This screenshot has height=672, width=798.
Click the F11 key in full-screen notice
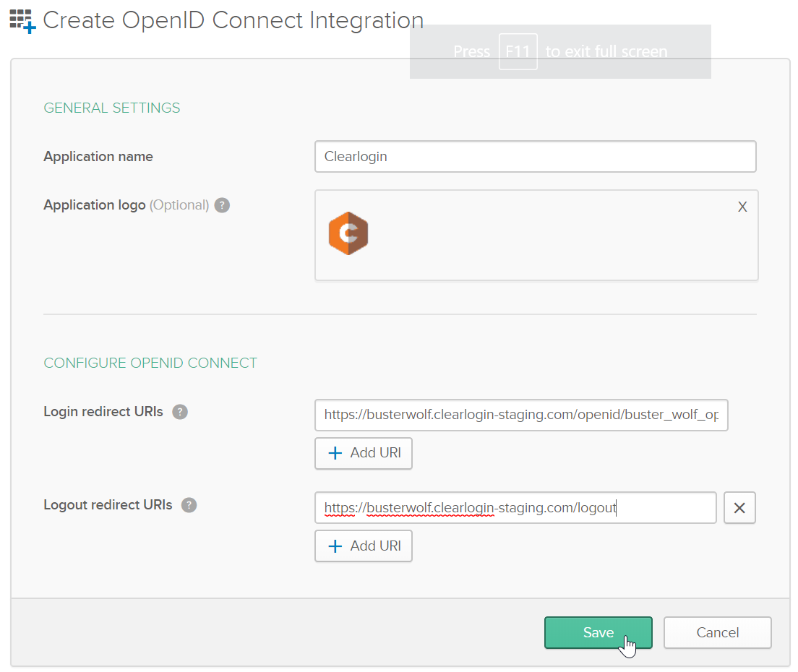click(x=518, y=52)
